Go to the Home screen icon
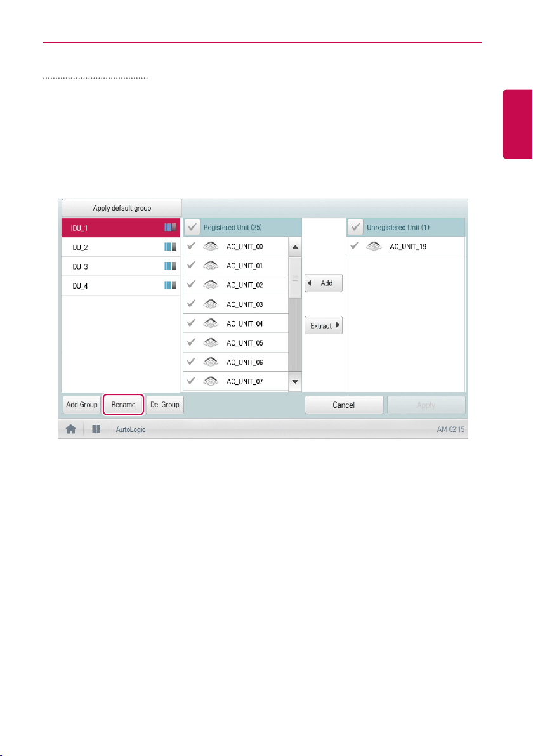 click(71, 429)
